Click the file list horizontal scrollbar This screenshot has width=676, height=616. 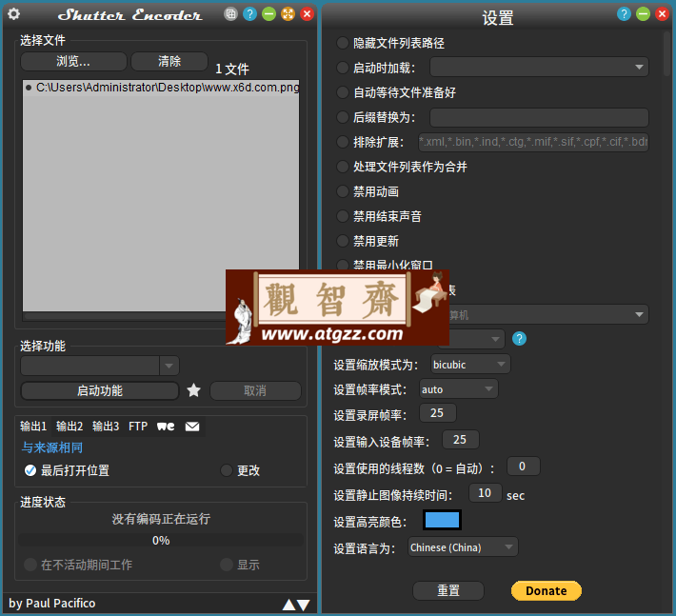pos(125,316)
